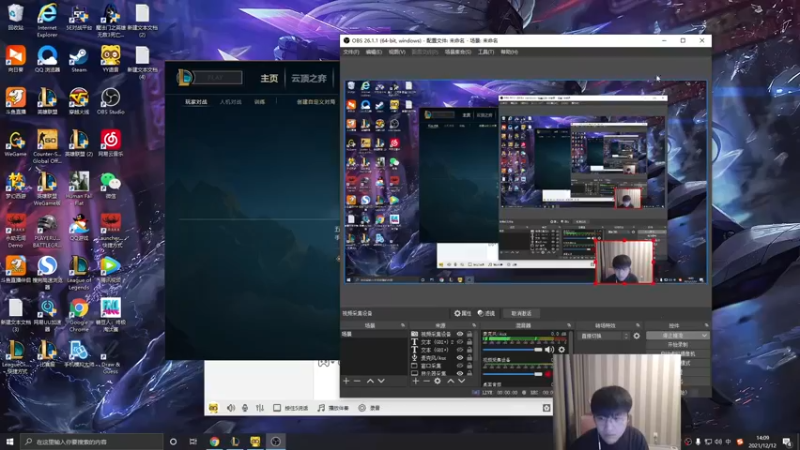The width and height of the screenshot is (800, 450).
Task: Mute 麦克风/Aux with speaker icon
Action: coord(549,349)
